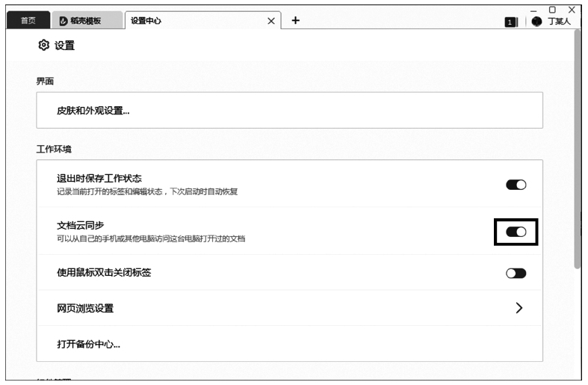Click the settings gear icon beside 设置
Screen dimensions: 588x385
pyautogui.click(x=43, y=46)
